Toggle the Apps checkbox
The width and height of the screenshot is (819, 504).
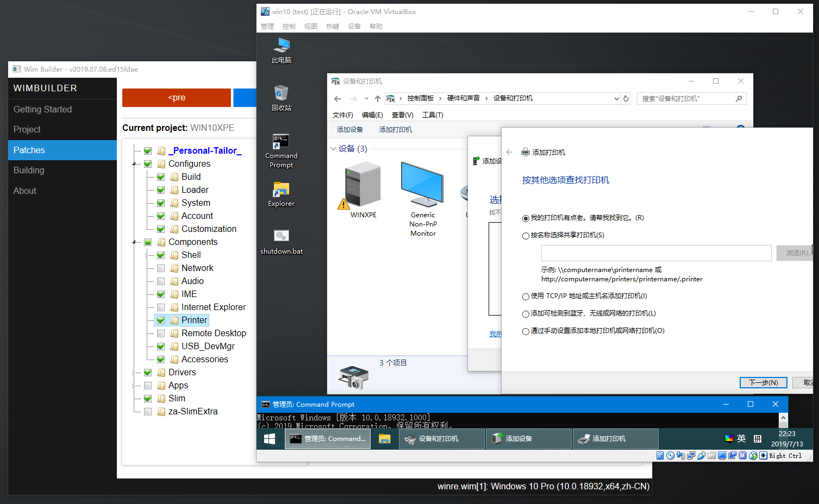(148, 386)
